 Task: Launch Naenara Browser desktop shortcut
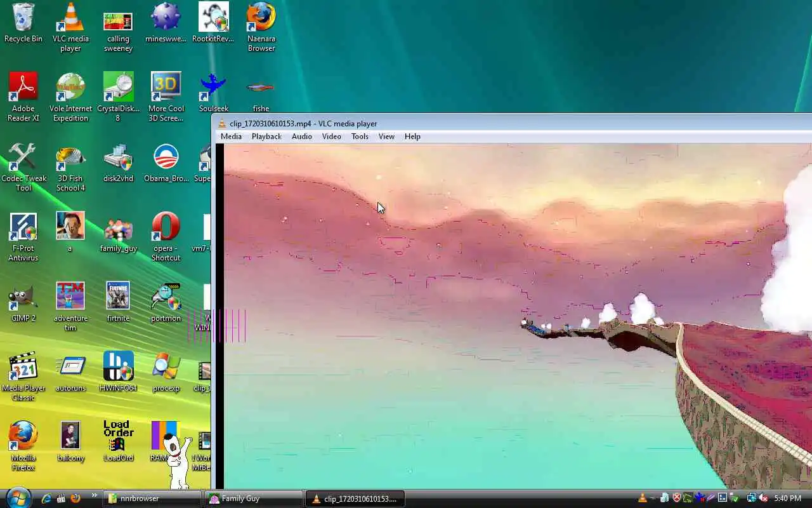(261, 28)
